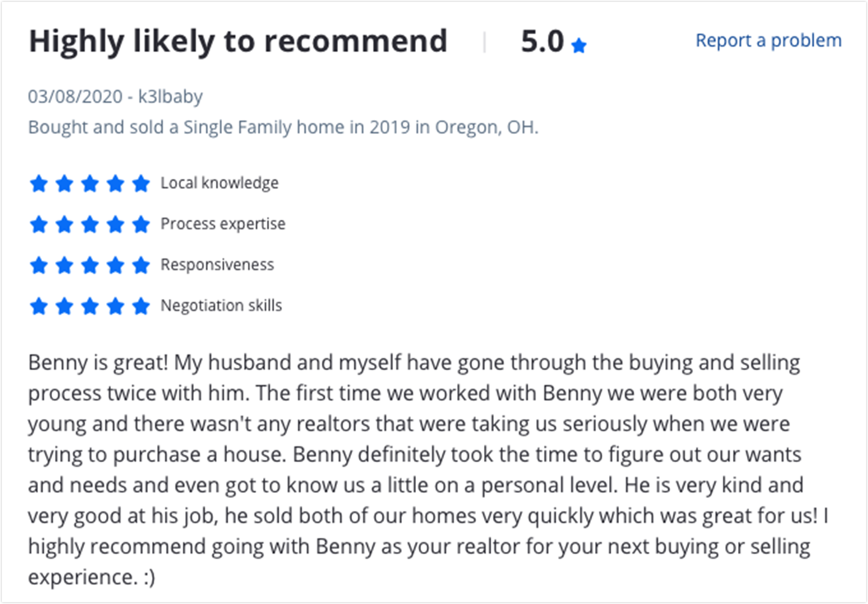This screenshot has width=868, height=604.
Task: Click the Responsiveness label
Action: coord(217,265)
